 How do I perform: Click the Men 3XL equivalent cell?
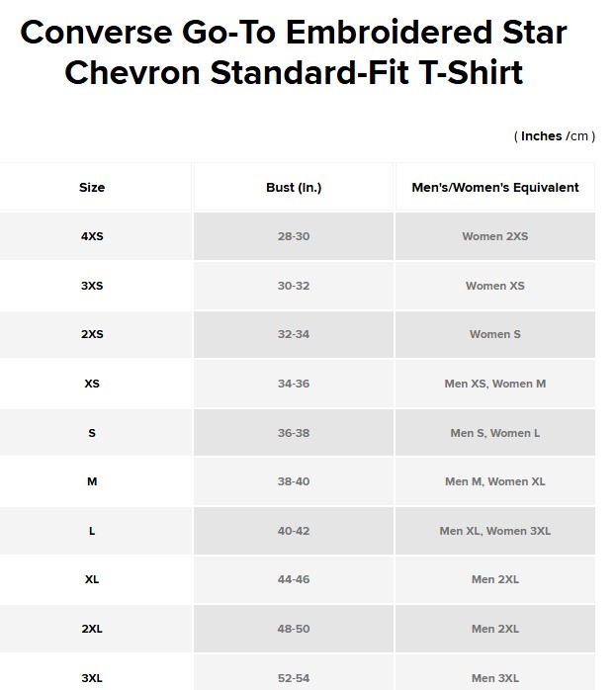(495, 678)
